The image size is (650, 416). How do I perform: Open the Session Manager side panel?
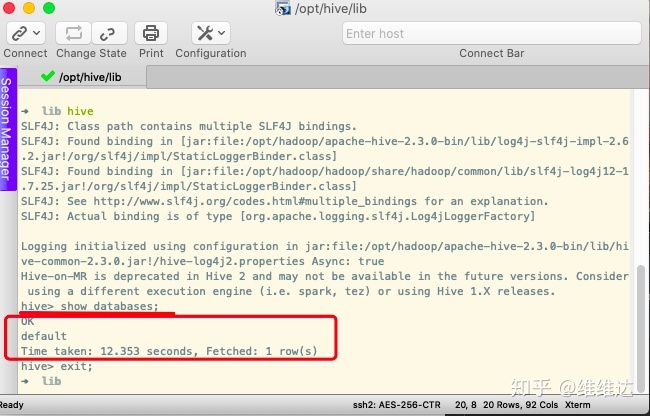7,129
